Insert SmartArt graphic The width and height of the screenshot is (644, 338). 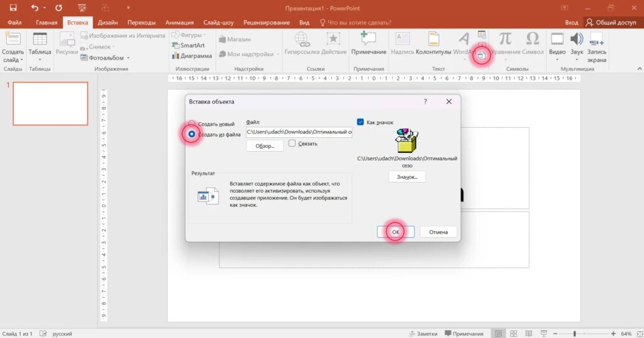coord(188,45)
